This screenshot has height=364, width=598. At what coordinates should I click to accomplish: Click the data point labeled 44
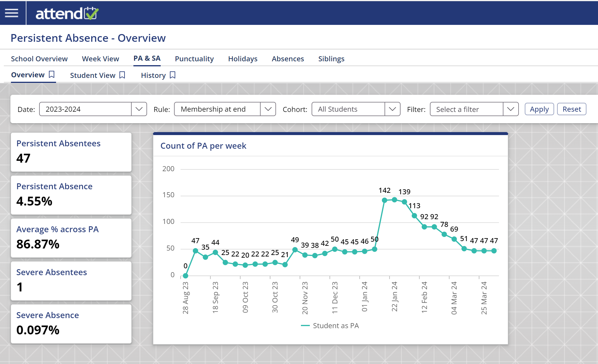(216, 252)
